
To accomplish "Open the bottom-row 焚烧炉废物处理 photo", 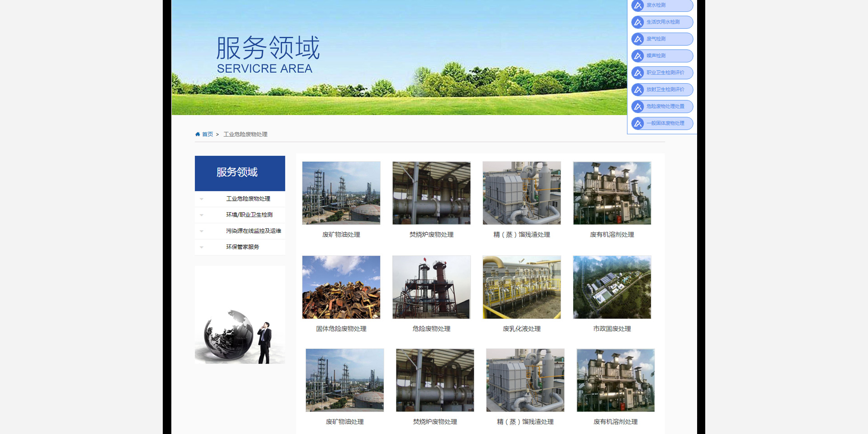I will click(435, 380).
